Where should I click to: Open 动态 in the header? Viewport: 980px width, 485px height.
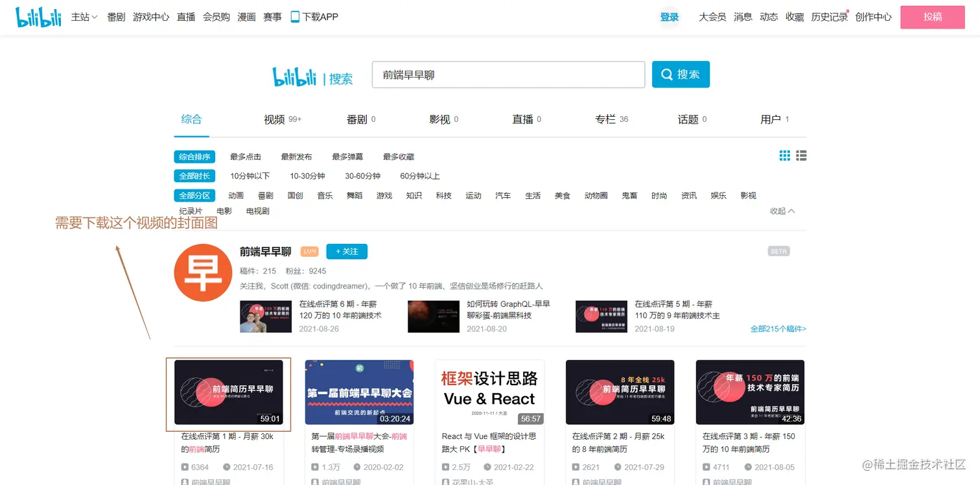(769, 17)
